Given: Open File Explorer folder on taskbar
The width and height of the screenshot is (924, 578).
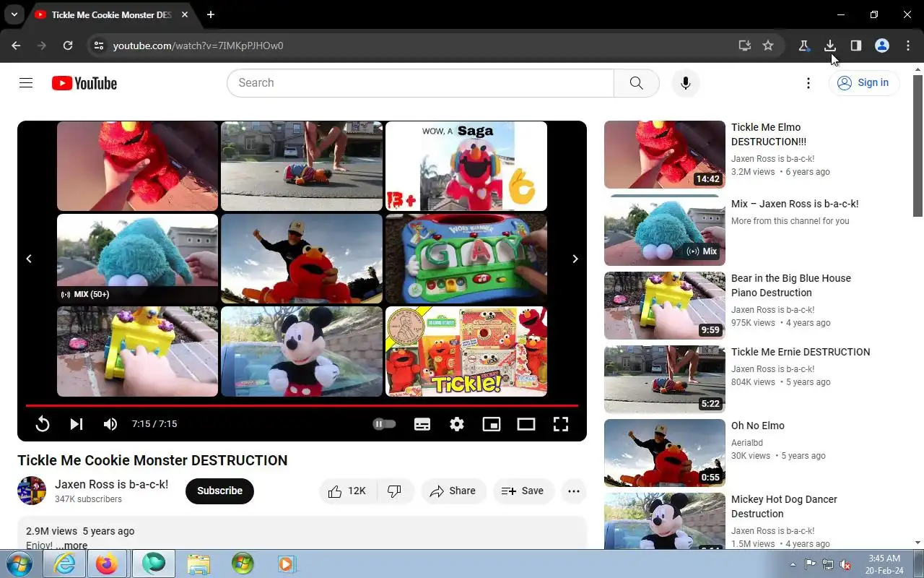Looking at the screenshot, I should 199,564.
